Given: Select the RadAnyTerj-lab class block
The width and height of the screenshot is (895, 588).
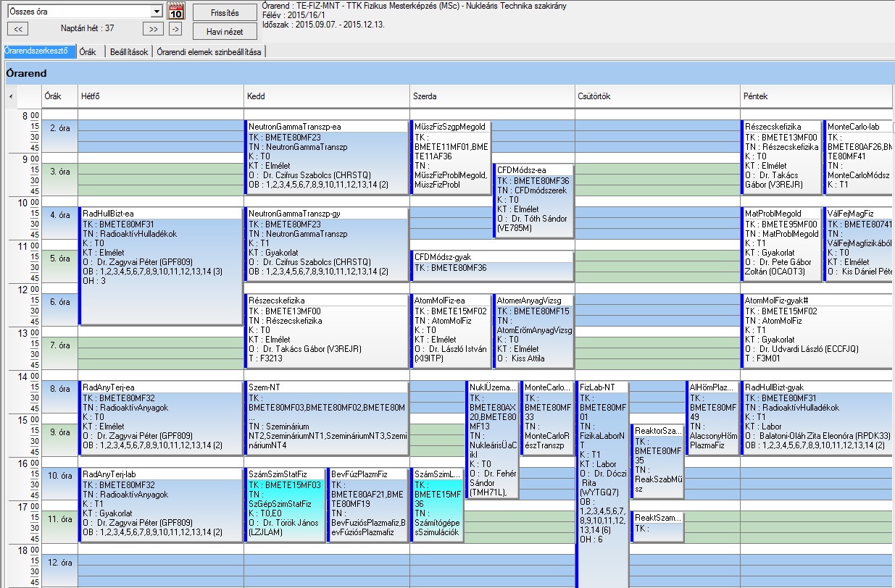Looking at the screenshot, I should point(160,505).
